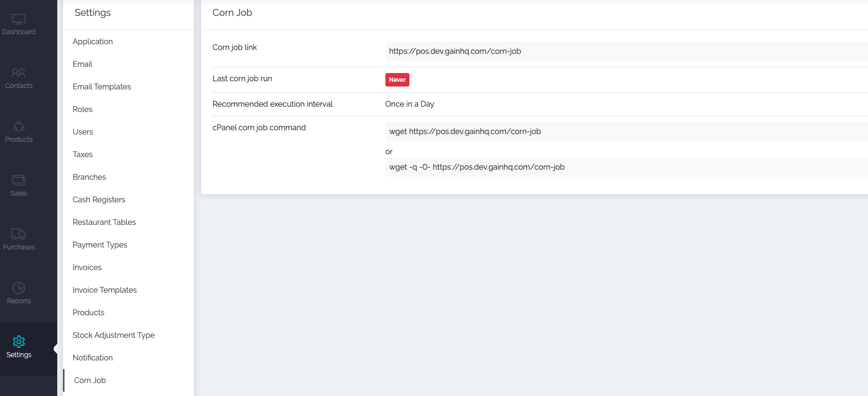This screenshot has height=396, width=868.
Task: Go to the Roles settings page
Action: click(x=82, y=110)
